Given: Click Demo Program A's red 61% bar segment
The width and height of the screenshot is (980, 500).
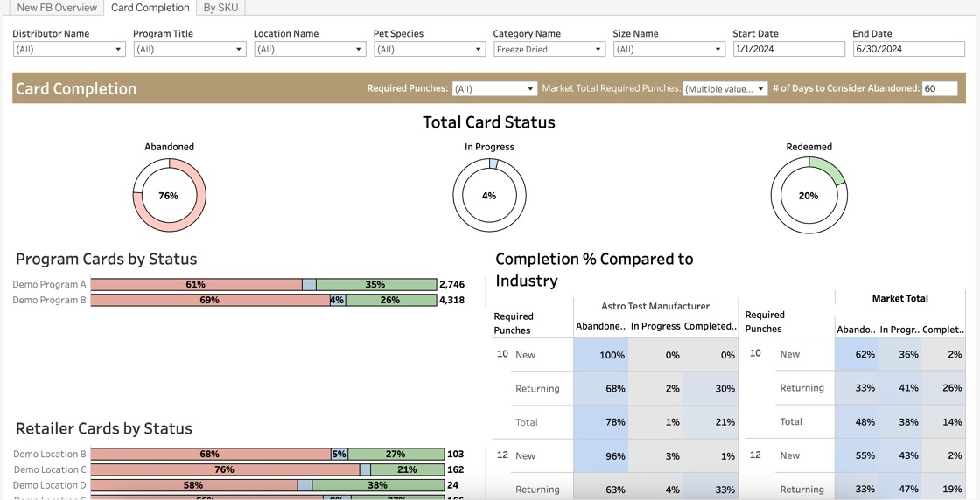Looking at the screenshot, I should [x=195, y=285].
